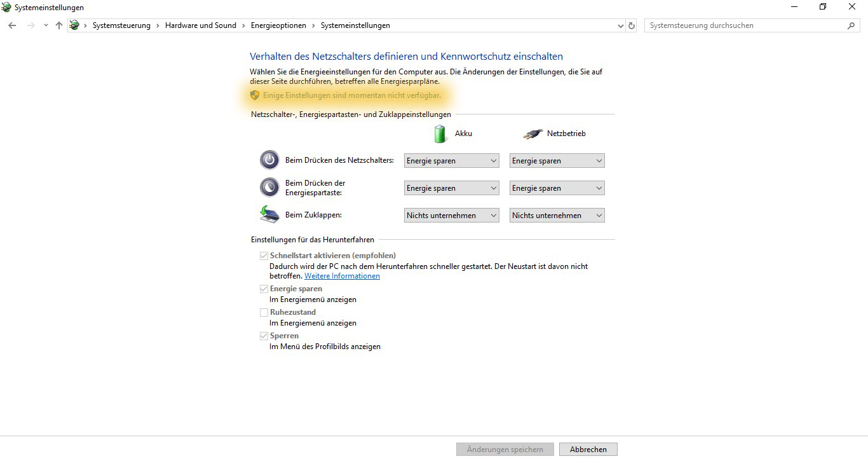Viewport: 868px width, 461px height.
Task: Click 'Beim Zuklappen:' label
Action: pos(313,215)
